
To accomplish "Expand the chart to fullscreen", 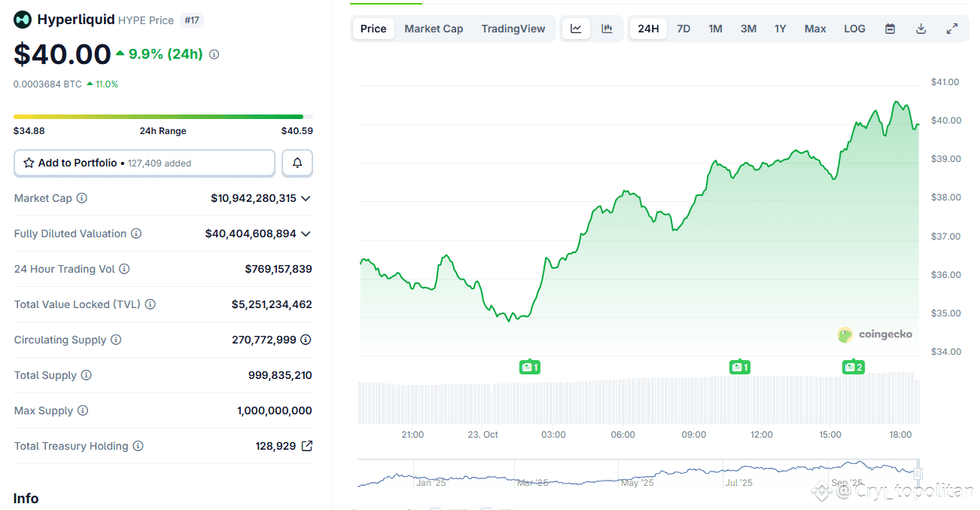I will click(951, 28).
